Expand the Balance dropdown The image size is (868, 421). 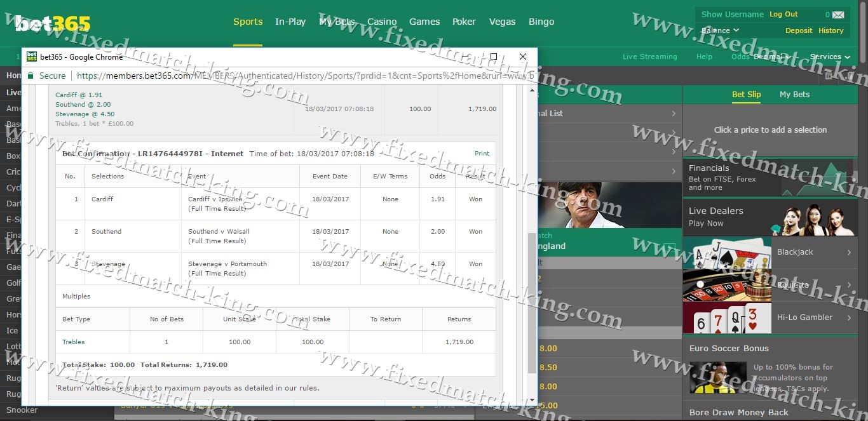(720, 30)
